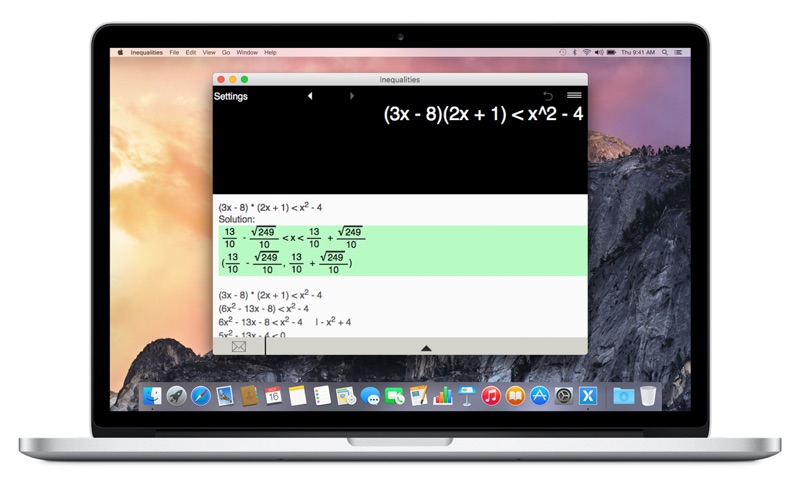Open the Inequalities app menu

146,53
